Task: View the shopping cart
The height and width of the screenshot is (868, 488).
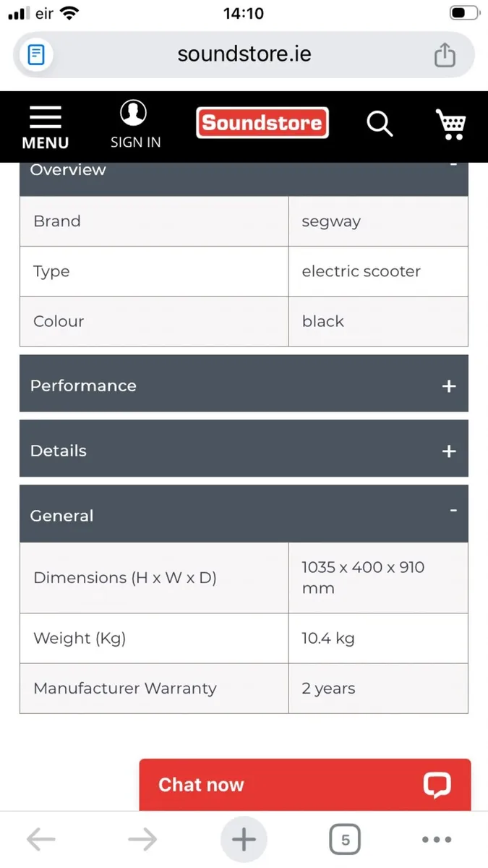Action: tap(451, 124)
